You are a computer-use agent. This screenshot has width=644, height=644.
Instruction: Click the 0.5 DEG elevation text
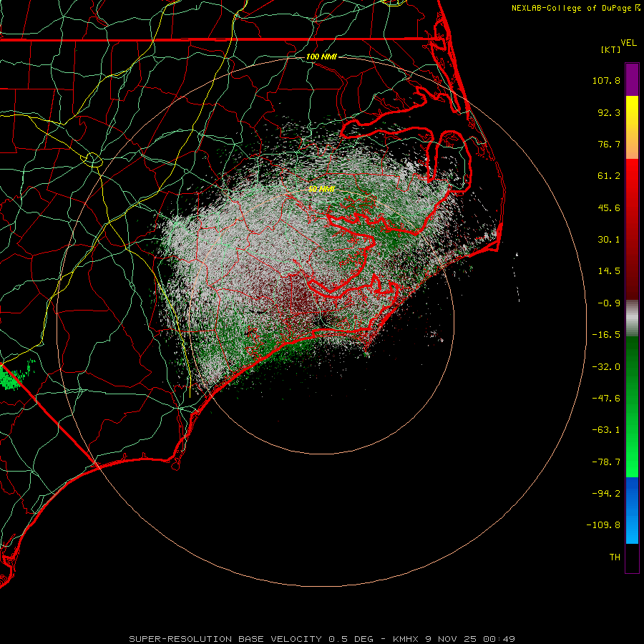point(351,639)
